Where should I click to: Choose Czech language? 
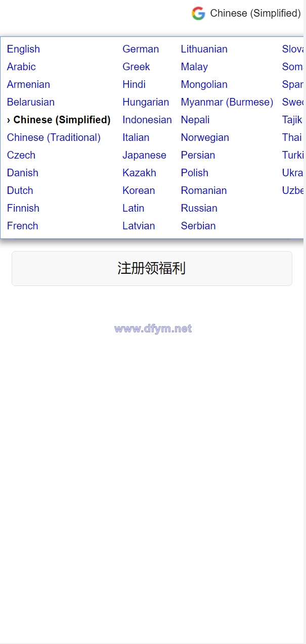click(21, 155)
